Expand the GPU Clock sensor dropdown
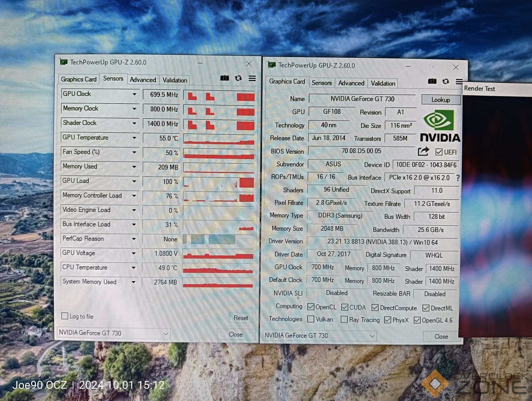532x401 pixels. [134, 95]
